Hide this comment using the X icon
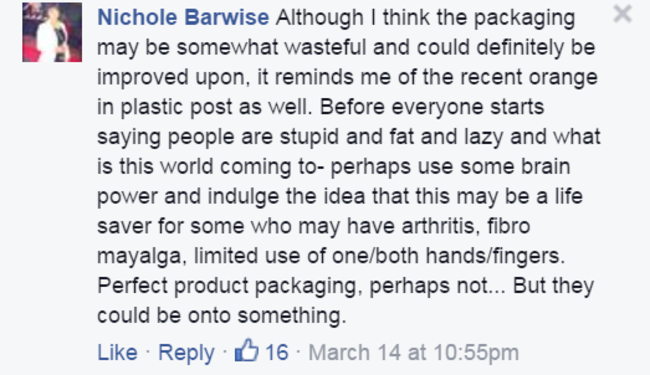The height and width of the screenshot is (375, 650). [622, 14]
